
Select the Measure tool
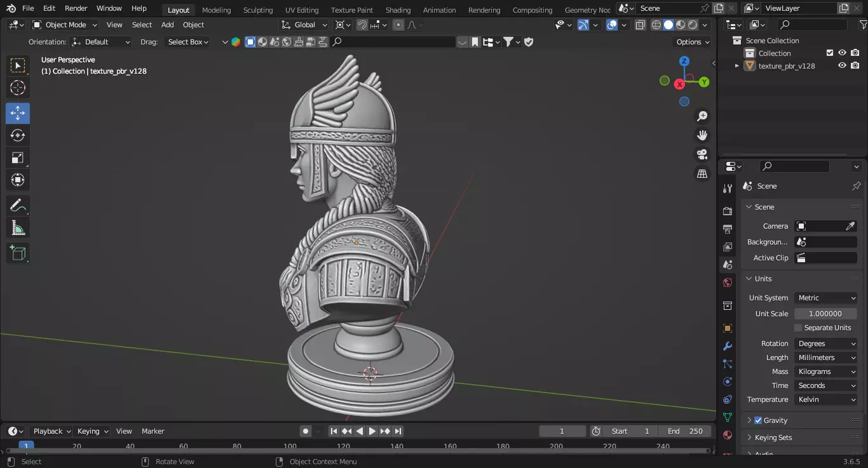(x=18, y=227)
